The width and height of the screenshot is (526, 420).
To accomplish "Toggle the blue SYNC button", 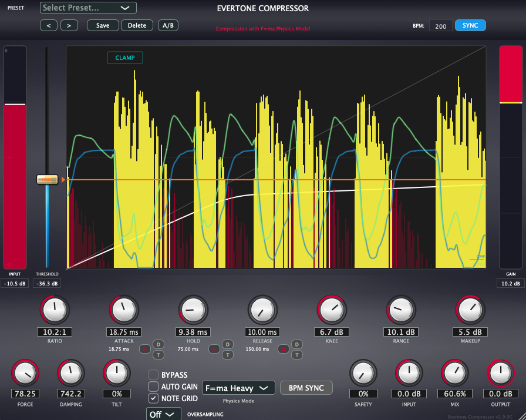I will (470, 25).
